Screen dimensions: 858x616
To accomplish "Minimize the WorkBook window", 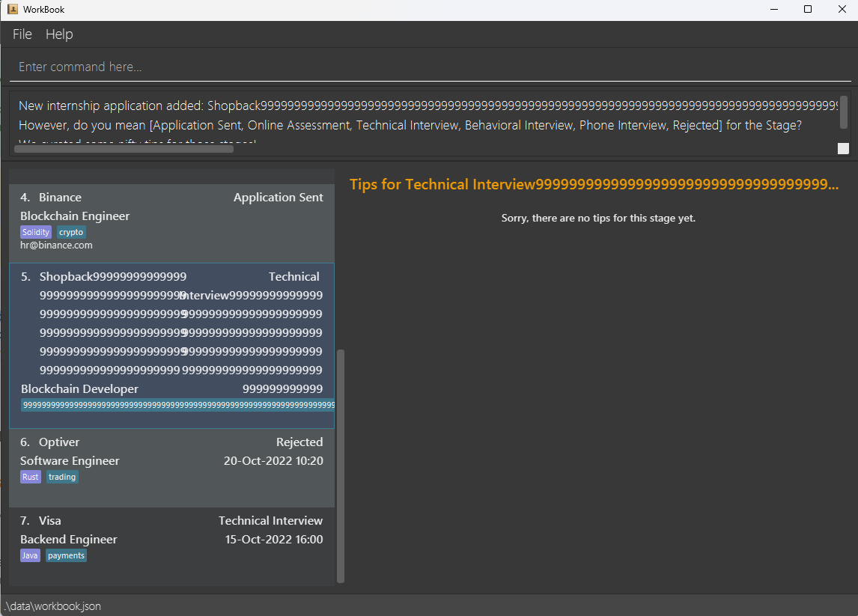I will (773, 9).
